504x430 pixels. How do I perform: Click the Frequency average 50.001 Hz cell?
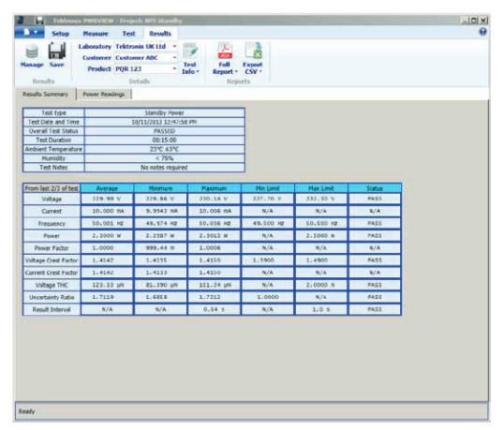coord(107,223)
